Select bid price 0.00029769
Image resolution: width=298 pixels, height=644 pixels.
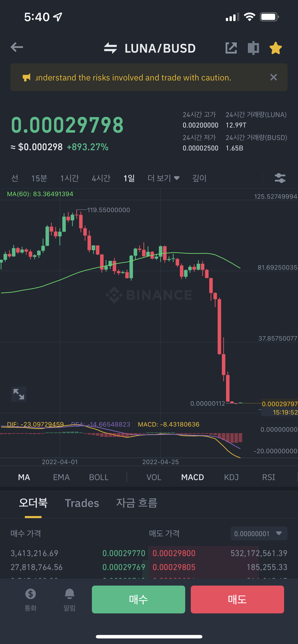[x=124, y=567]
